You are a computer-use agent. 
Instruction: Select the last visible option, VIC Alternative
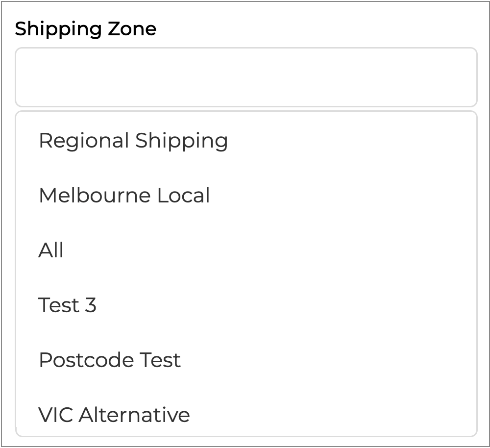[114, 415]
